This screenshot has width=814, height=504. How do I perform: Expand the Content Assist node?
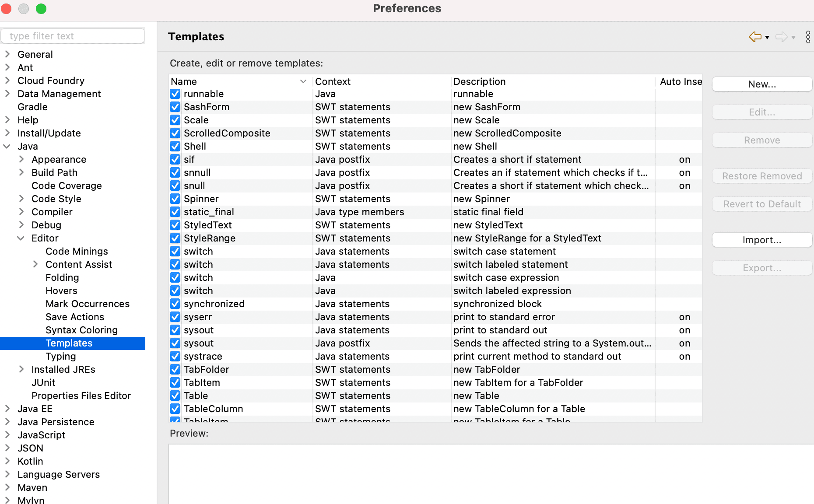[x=35, y=264]
